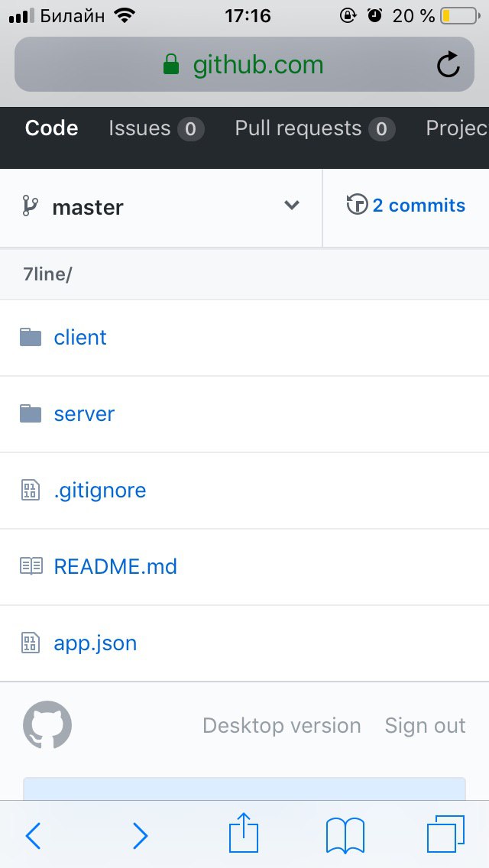The height and width of the screenshot is (868, 489).
Task: Tap the app.json file icon
Action: [x=31, y=643]
